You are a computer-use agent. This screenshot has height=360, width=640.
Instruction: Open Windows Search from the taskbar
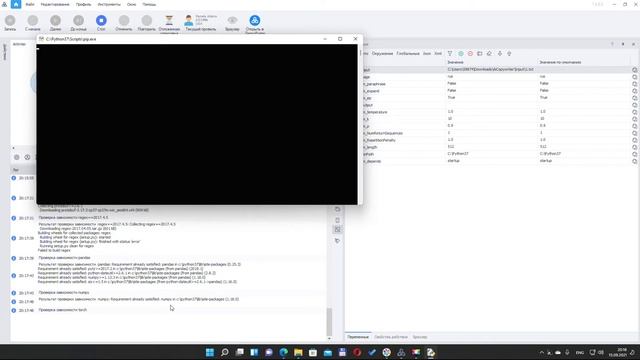pos(224,352)
